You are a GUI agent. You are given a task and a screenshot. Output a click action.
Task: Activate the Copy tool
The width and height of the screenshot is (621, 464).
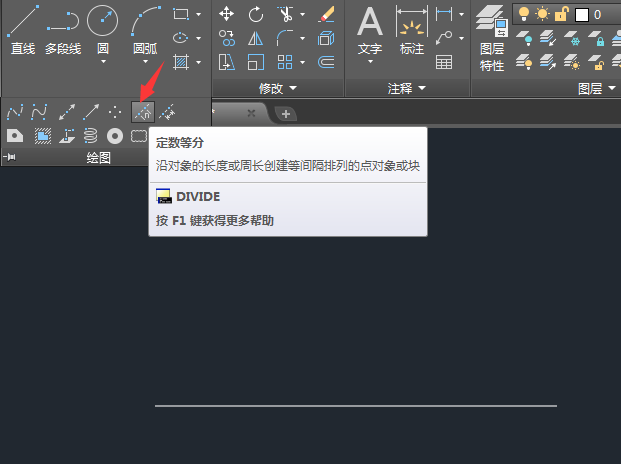click(227, 38)
